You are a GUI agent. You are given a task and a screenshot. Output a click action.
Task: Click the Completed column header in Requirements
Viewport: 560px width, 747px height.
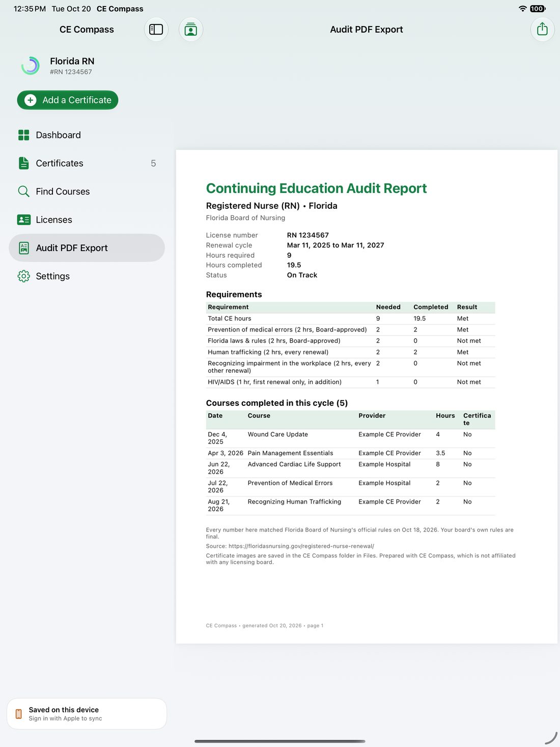[431, 308]
